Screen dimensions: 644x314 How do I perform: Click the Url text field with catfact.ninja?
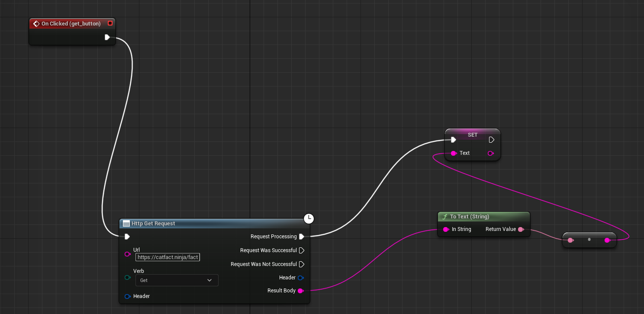point(167,257)
